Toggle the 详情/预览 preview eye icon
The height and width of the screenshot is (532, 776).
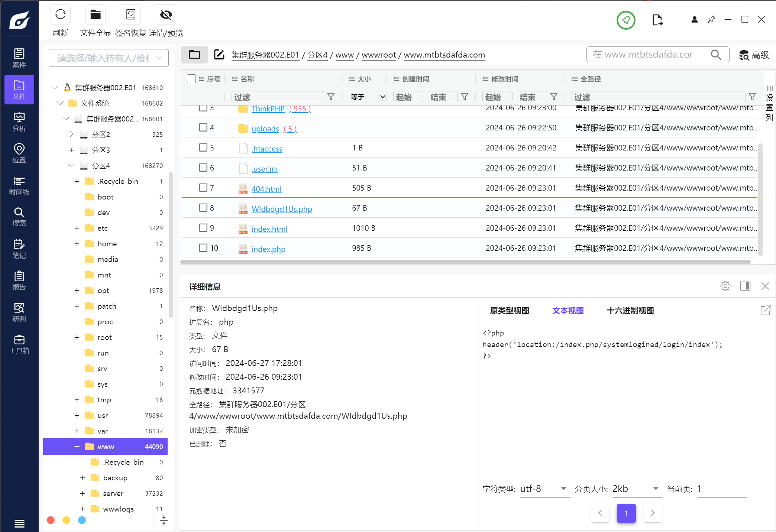point(166,15)
